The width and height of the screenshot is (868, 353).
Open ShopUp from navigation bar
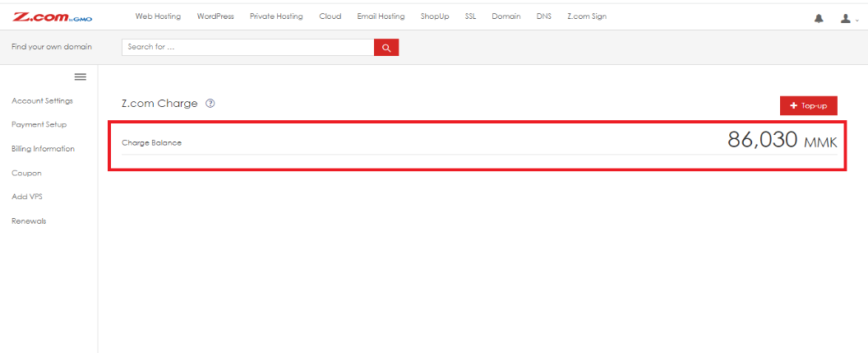(435, 16)
